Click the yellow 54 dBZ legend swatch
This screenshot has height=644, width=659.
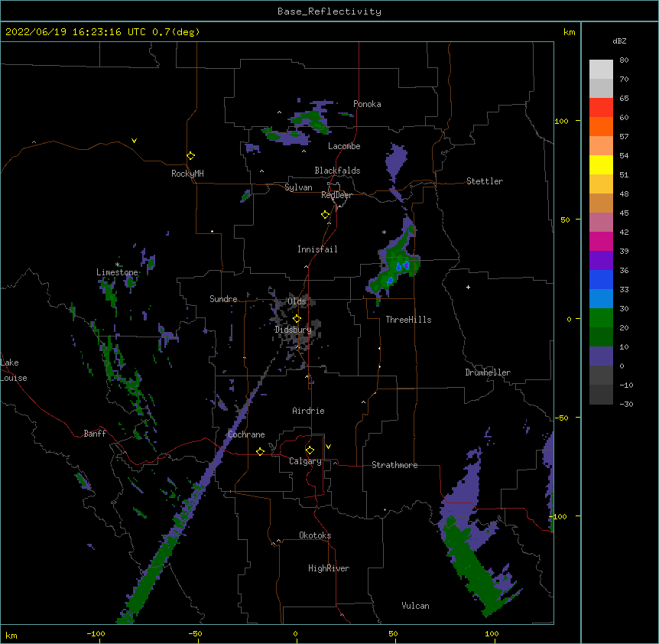(601, 164)
